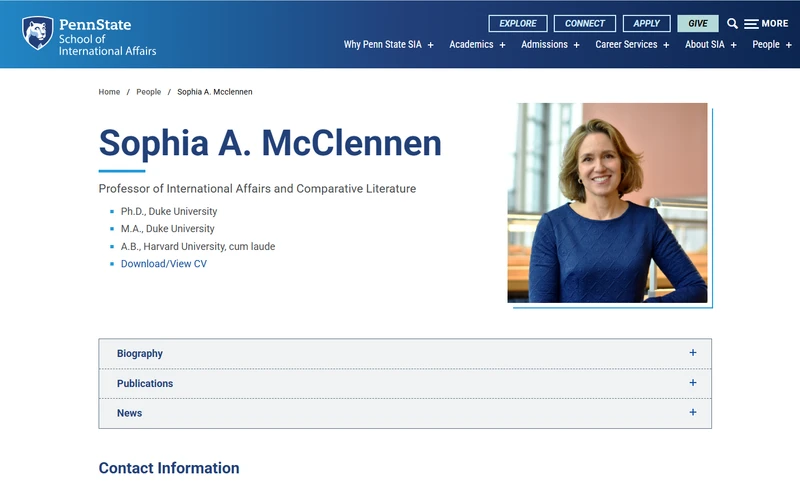Expand the Academics plus icon
The height and width of the screenshot is (481, 800).
click(503, 45)
